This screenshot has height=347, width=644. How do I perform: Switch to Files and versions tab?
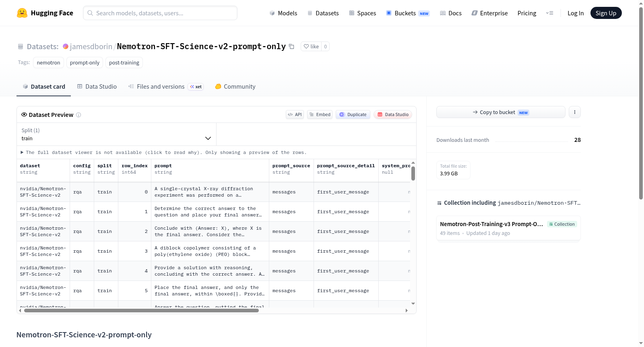(165, 87)
